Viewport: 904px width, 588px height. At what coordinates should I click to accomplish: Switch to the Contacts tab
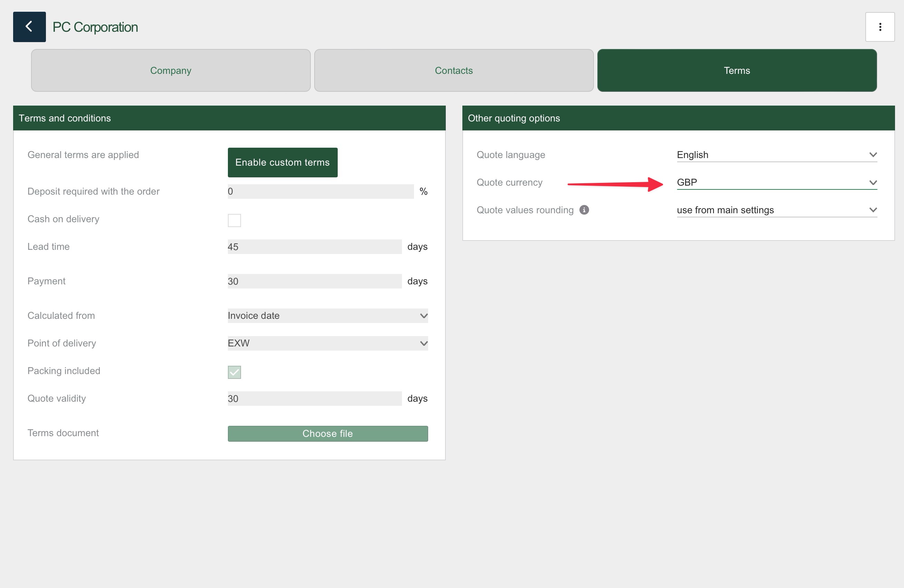point(453,71)
